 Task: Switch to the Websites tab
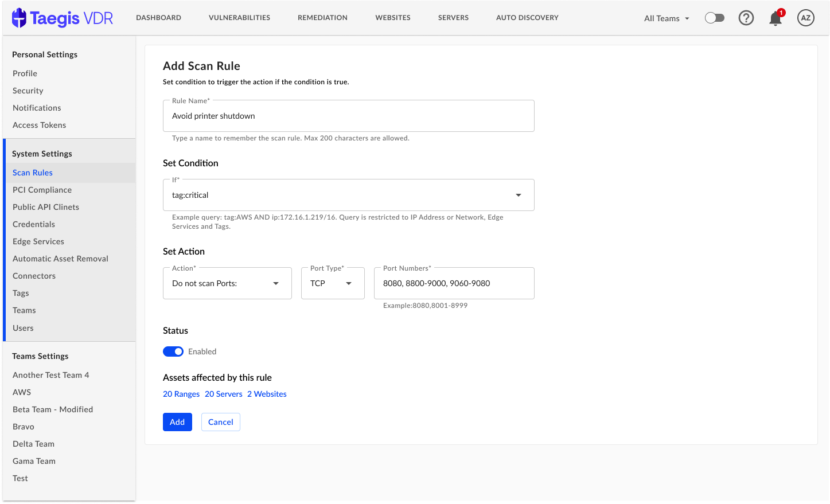click(x=393, y=18)
